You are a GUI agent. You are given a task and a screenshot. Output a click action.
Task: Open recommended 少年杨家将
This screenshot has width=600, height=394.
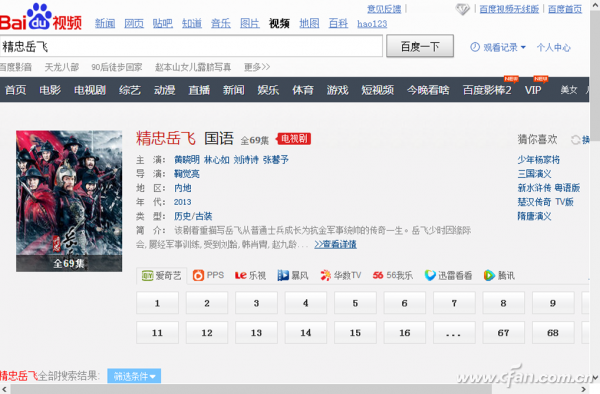(539, 160)
